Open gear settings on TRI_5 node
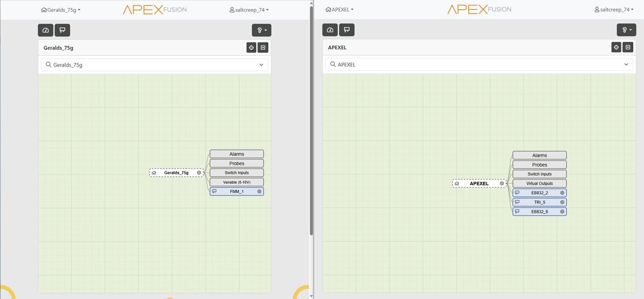Screen dimensions: 644x299 pyautogui.click(x=562, y=202)
